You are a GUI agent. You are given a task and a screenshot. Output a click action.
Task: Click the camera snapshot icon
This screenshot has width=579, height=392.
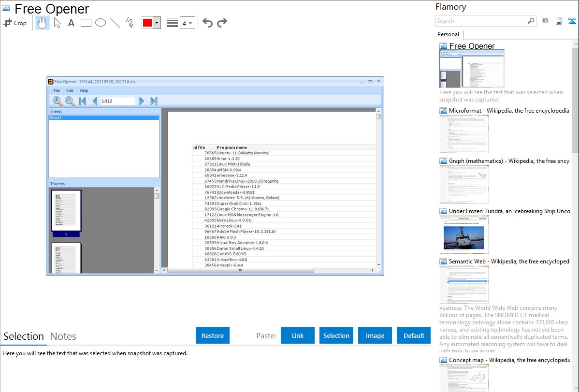[545, 21]
